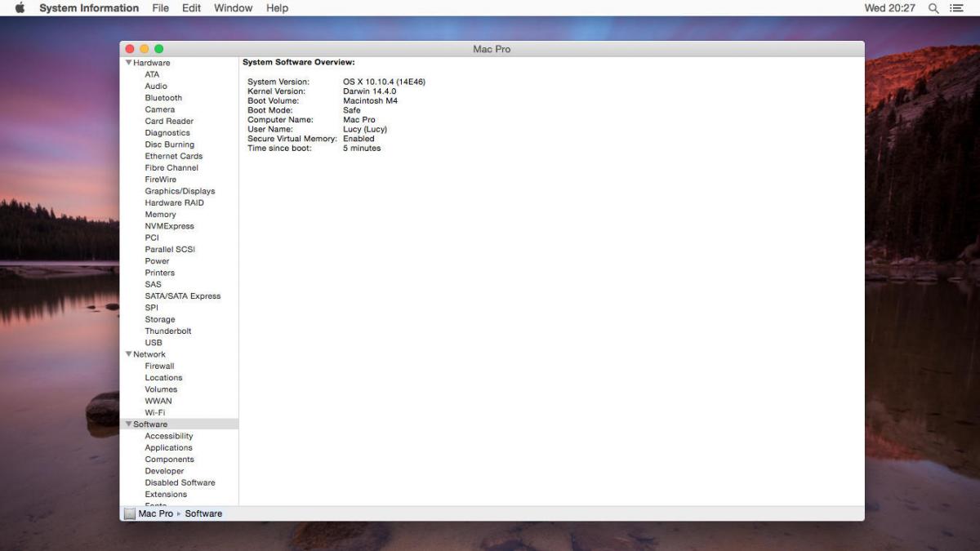Select Thunderbolt in the sidebar
The width and height of the screenshot is (980, 551).
[168, 331]
